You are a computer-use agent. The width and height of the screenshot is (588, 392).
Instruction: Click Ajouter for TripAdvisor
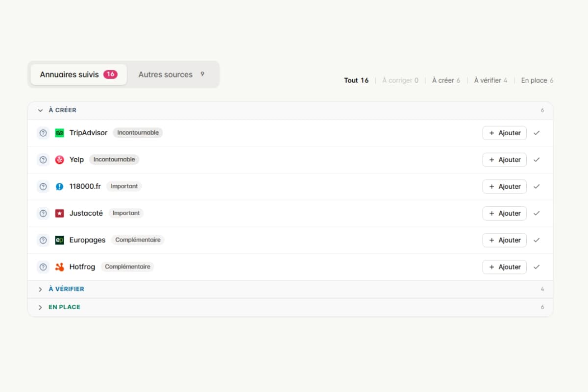pos(505,133)
